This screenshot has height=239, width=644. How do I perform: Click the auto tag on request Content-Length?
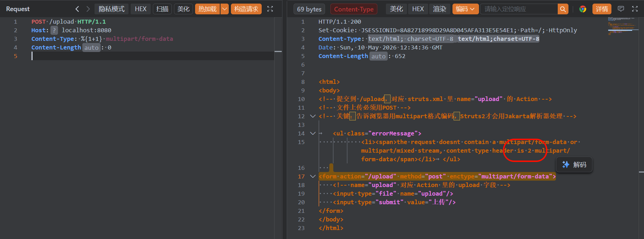[91, 48]
